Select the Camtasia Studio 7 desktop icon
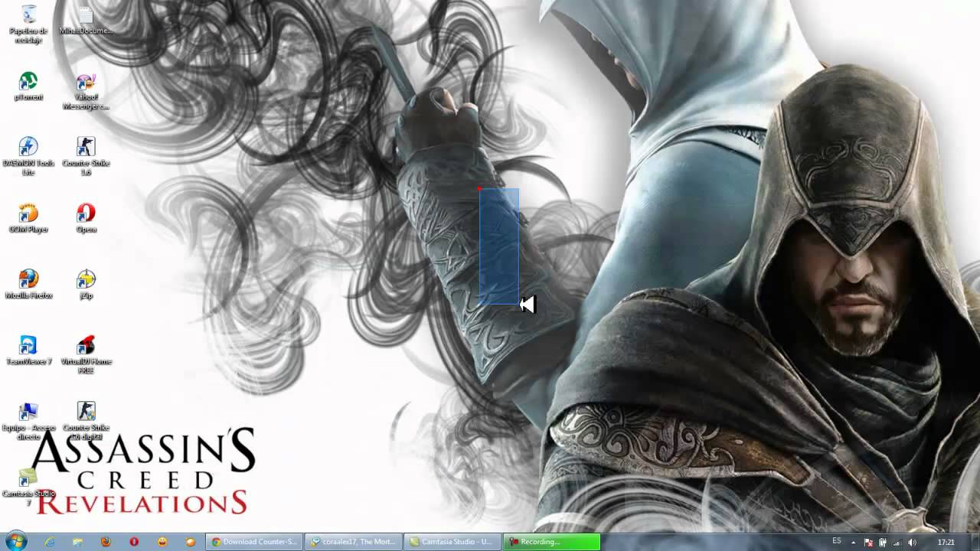Viewport: 980px width, 551px height. pos(28,487)
